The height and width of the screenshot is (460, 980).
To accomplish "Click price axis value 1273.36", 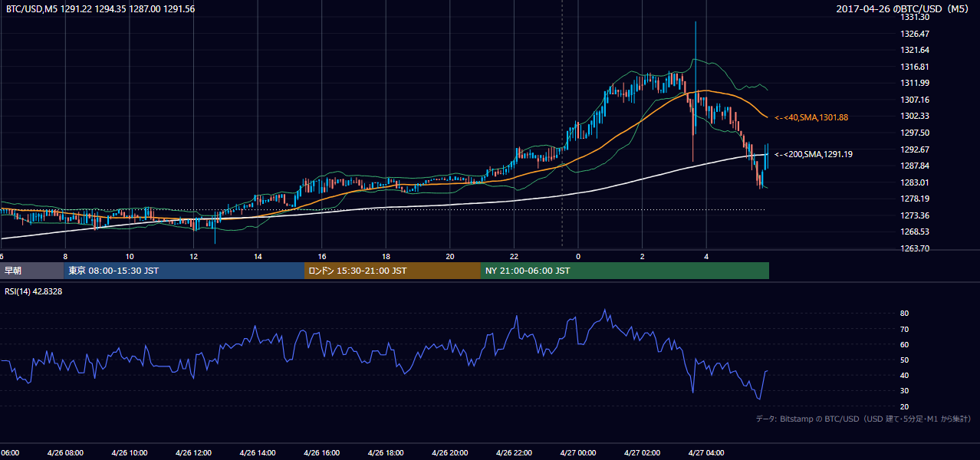I will tap(914, 215).
